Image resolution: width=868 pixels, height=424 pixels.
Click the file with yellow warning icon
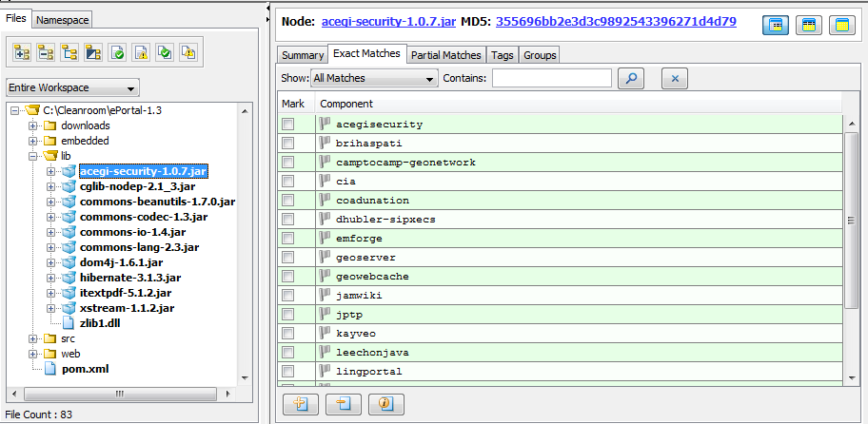[x=142, y=51]
